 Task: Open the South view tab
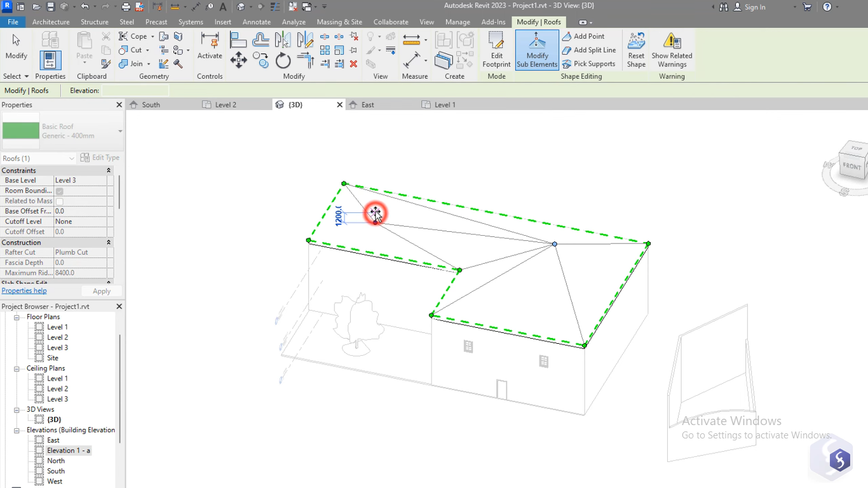[x=151, y=104]
